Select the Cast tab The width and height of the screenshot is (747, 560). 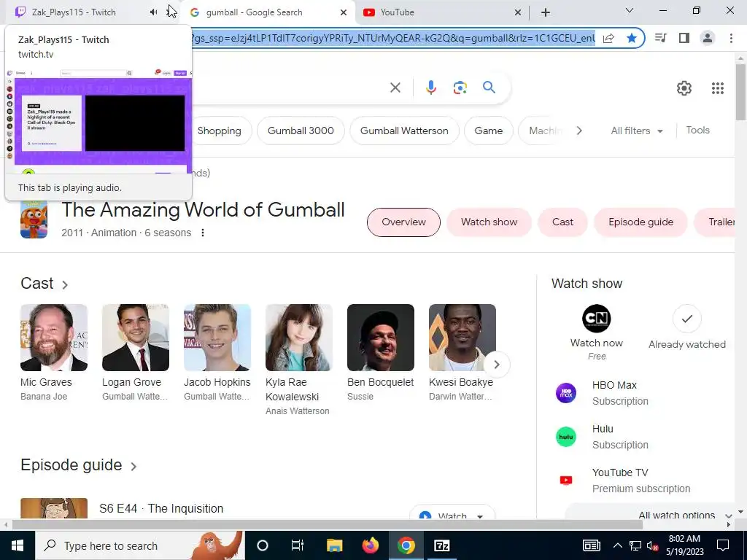click(x=562, y=222)
